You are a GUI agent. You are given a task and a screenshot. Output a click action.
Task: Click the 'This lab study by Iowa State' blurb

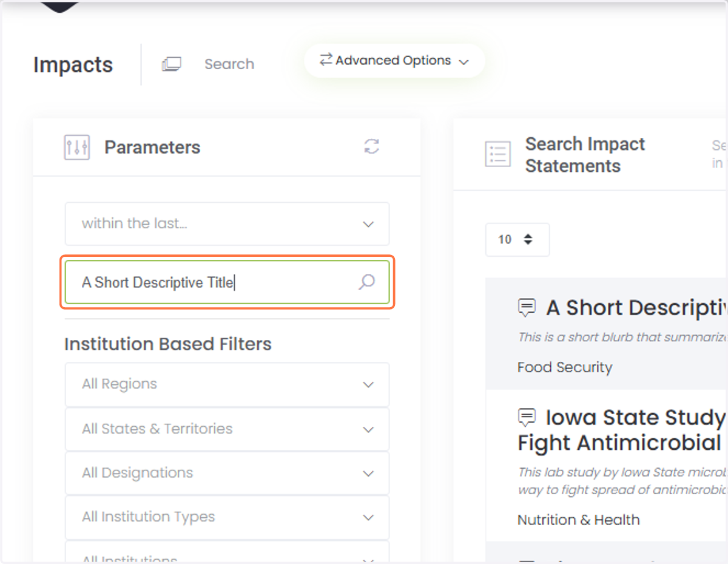point(622,481)
